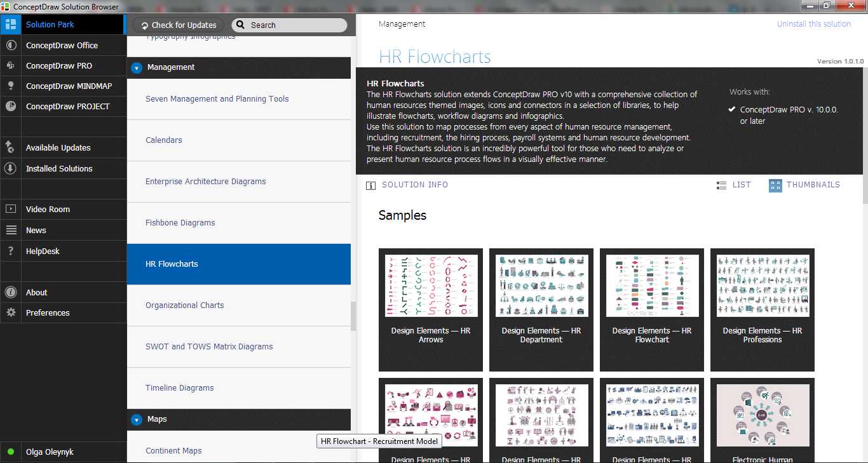The image size is (868, 463).
Task: Click the Solution Park grid icon
Action: [x=10, y=25]
